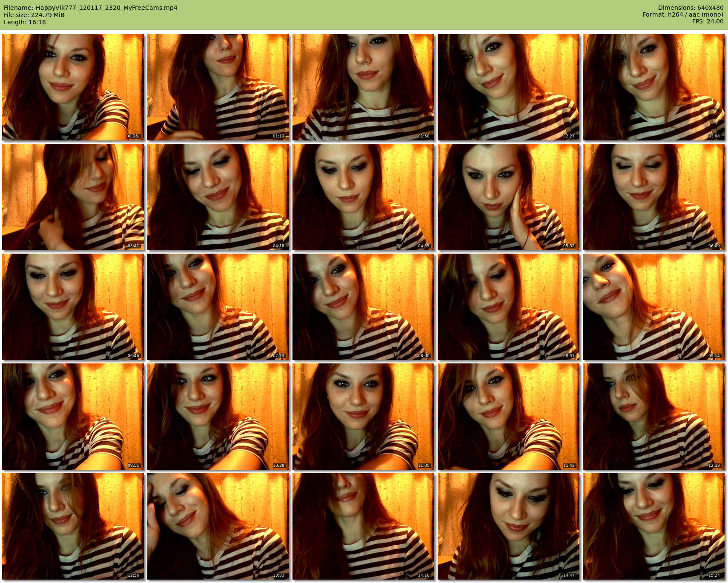Viewport: 728px width, 583px height.
Task: Click the FPS 24.00 text
Action: tap(708, 21)
